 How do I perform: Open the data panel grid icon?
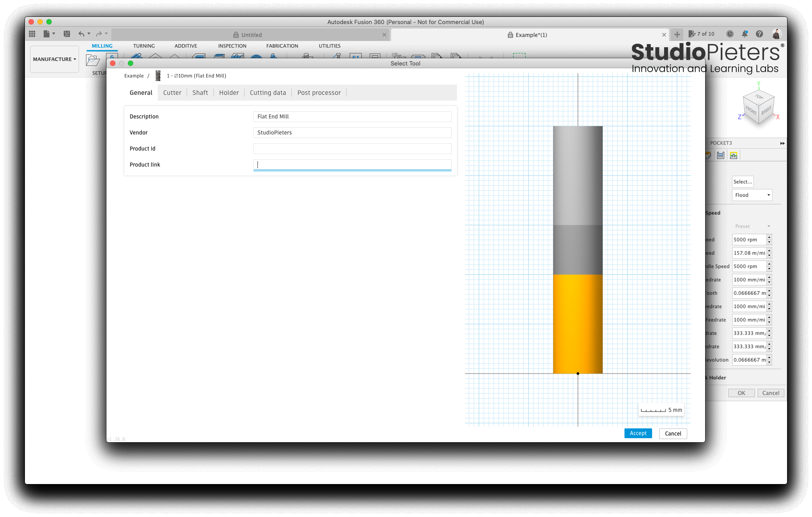(32, 34)
